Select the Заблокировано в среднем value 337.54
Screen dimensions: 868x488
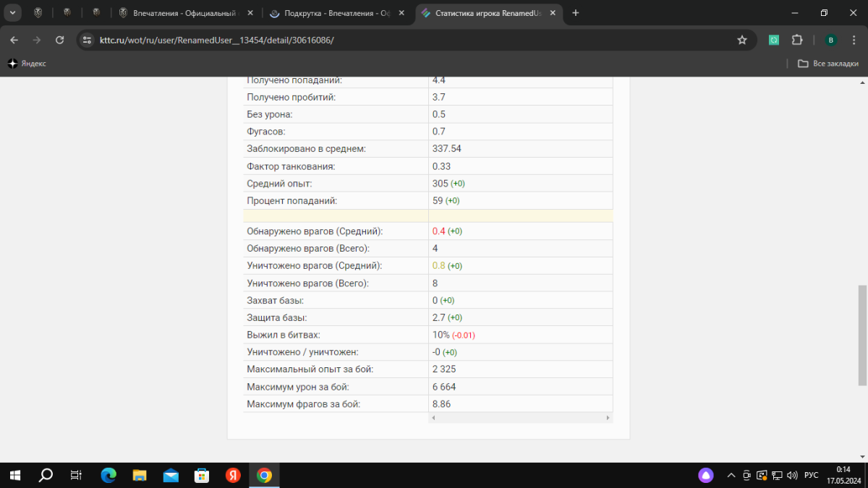coord(447,149)
